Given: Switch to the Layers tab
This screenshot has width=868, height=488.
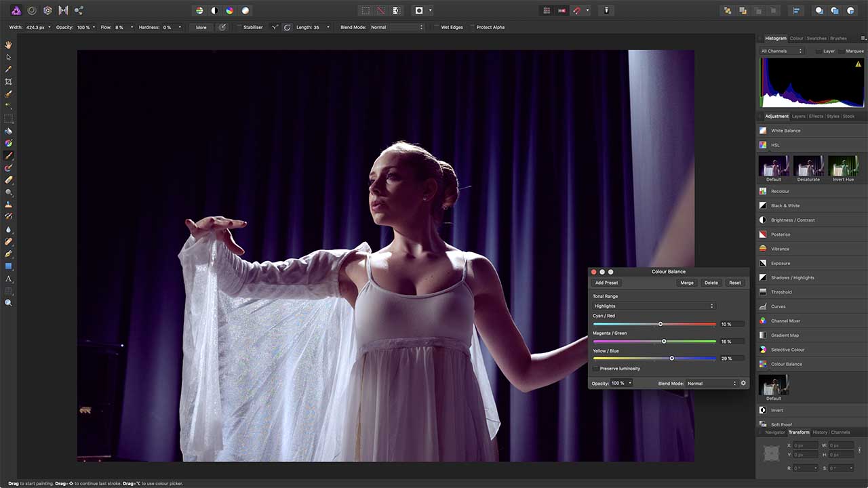Looking at the screenshot, I should point(798,116).
